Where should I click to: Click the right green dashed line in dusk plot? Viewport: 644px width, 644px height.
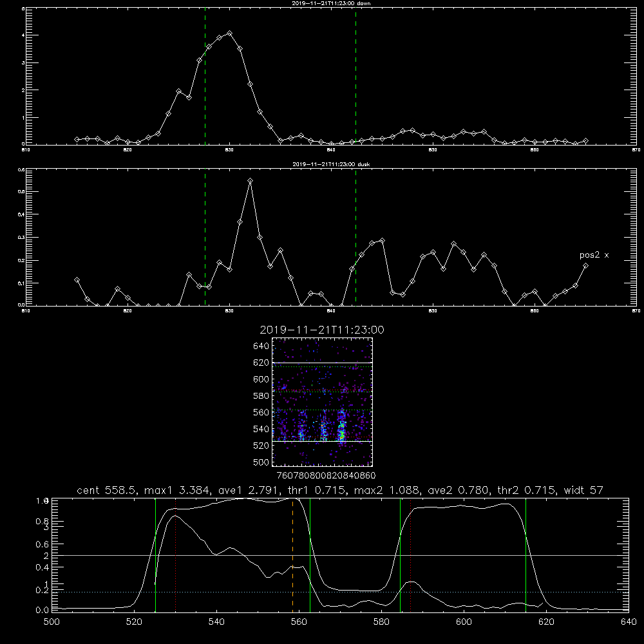coord(355,238)
